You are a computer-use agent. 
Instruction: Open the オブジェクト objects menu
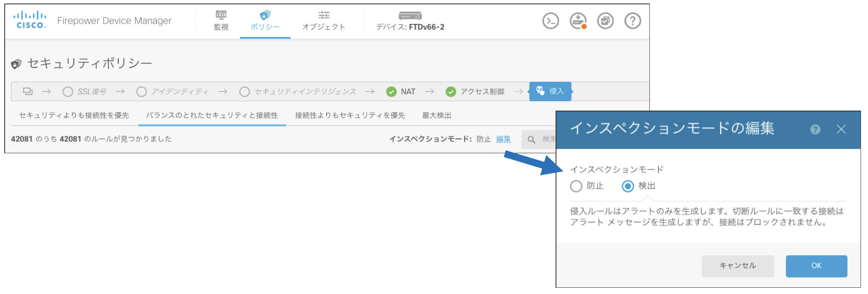pos(324,21)
